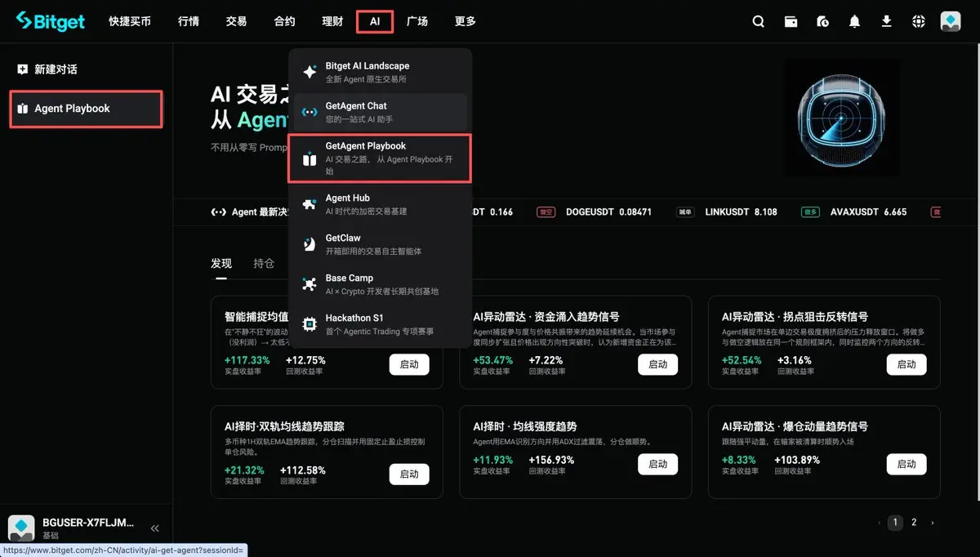The image size is (980, 557).
Task: Launch 均线强度趋势 strategy
Action: pyautogui.click(x=657, y=464)
